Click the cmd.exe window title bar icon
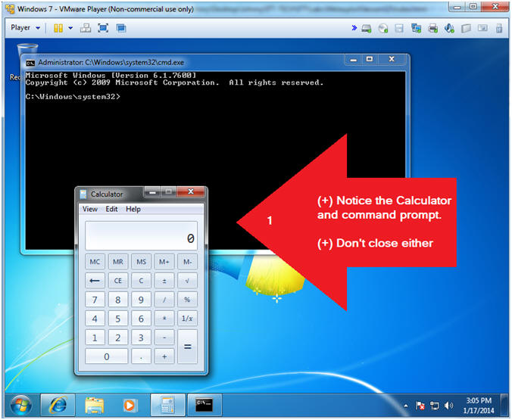 (x=30, y=63)
